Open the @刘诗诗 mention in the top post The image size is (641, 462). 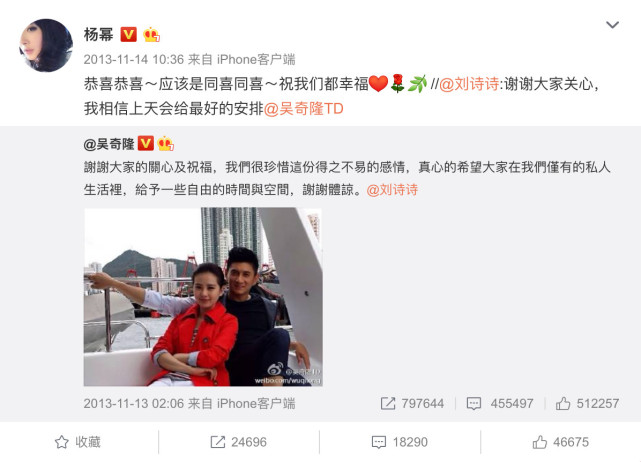469,84
